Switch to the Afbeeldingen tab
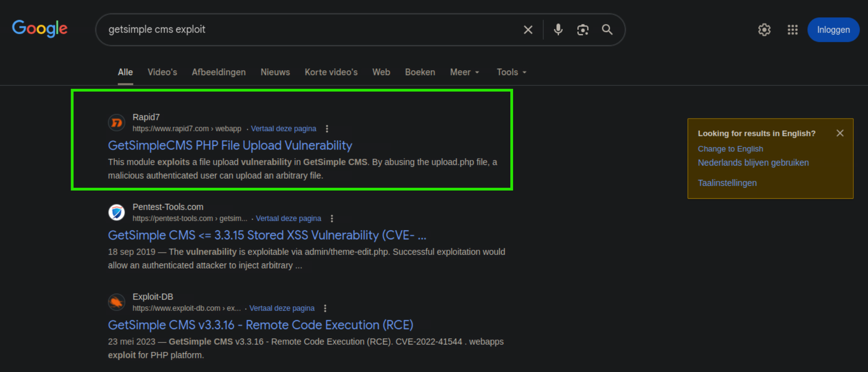Viewport: 868px width, 372px height. 219,72
